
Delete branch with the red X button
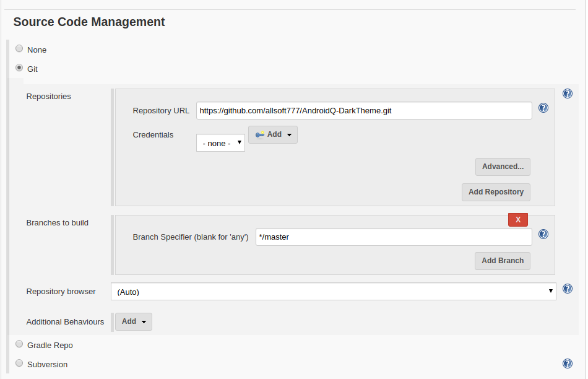[518, 220]
